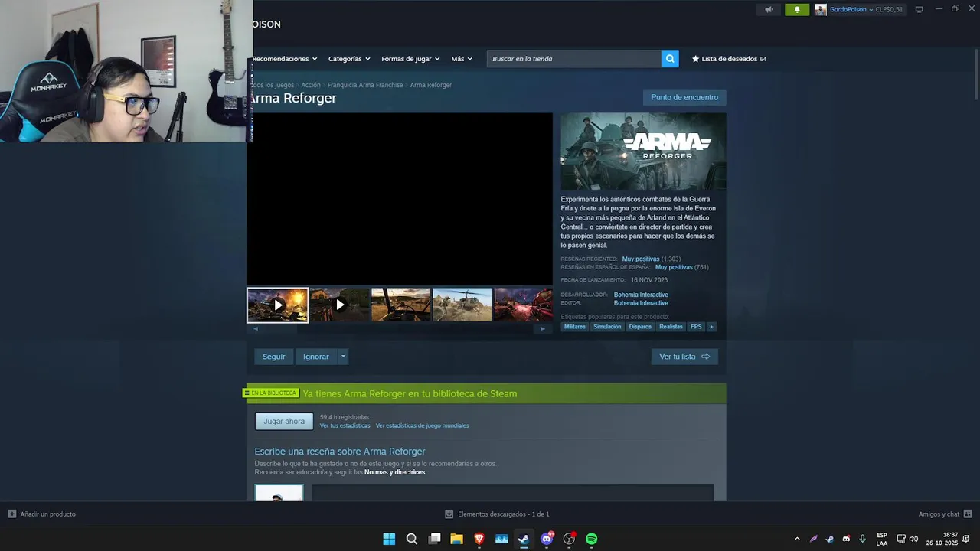Click 'Franquicia Arma Franchise' breadcrumb
Viewport: 980px width, 551px height.
pyautogui.click(x=365, y=85)
